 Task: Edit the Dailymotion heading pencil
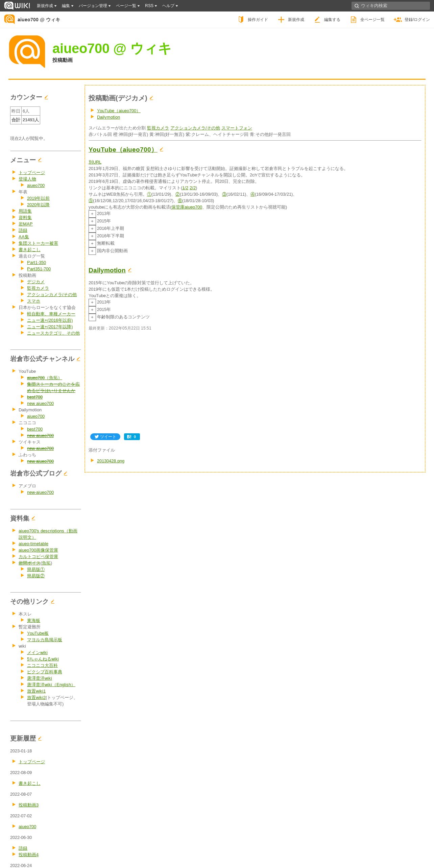pyautogui.click(x=130, y=270)
